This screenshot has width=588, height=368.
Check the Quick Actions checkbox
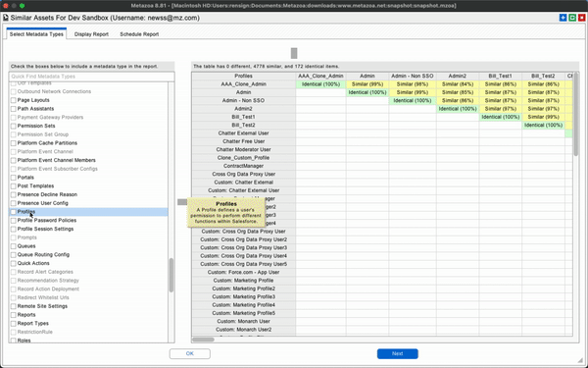(x=14, y=263)
